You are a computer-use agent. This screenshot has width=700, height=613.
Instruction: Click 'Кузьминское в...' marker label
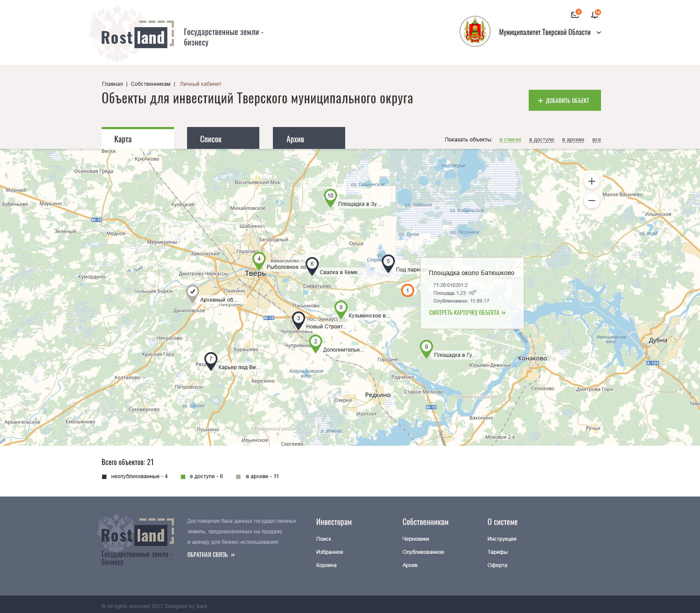coord(369,316)
